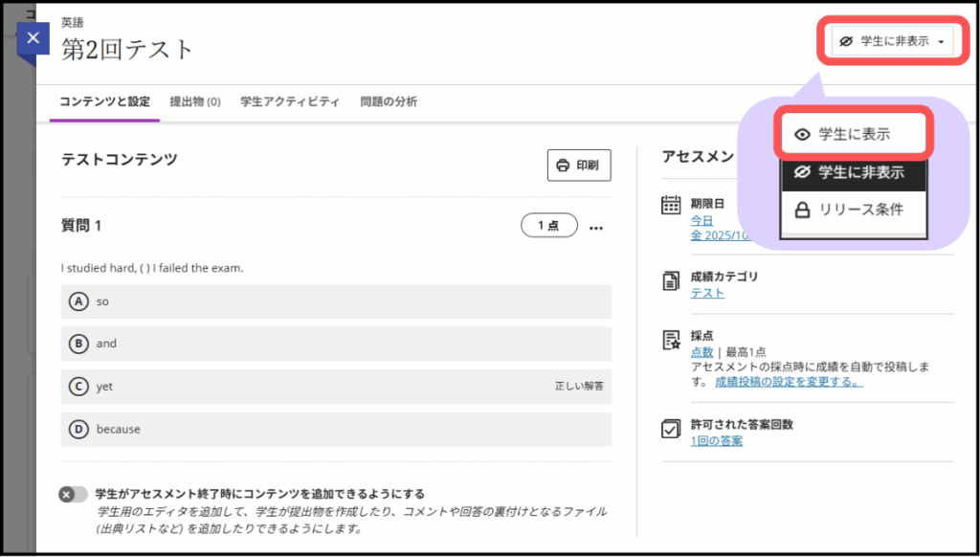Choose リリース条件 in the dropdown menu
This screenshot has width=980, height=557.
click(x=854, y=210)
